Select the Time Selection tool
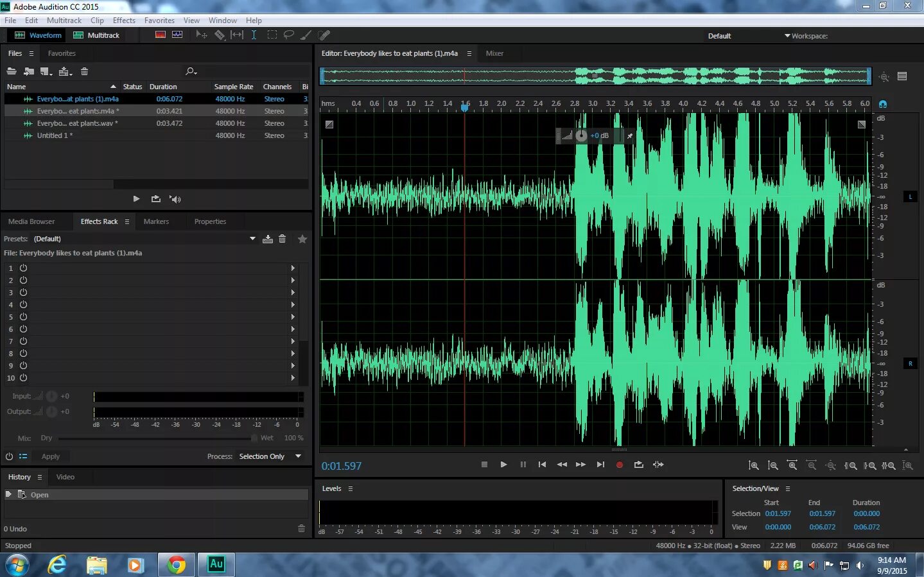 (254, 35)
